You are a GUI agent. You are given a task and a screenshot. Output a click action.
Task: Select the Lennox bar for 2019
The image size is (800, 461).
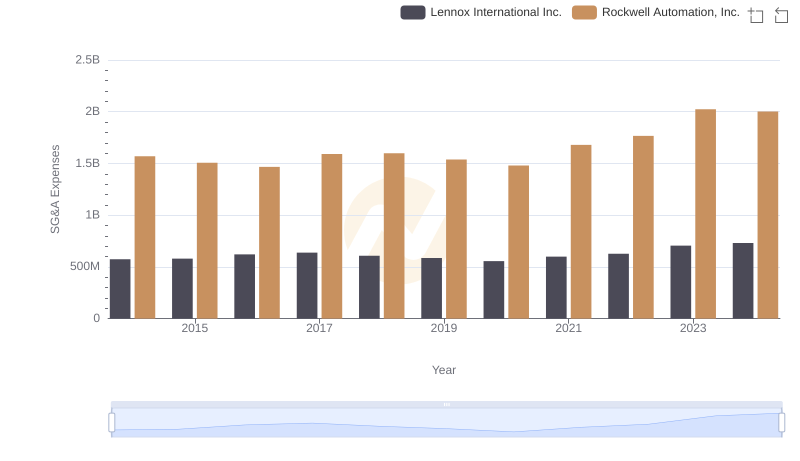432,288
